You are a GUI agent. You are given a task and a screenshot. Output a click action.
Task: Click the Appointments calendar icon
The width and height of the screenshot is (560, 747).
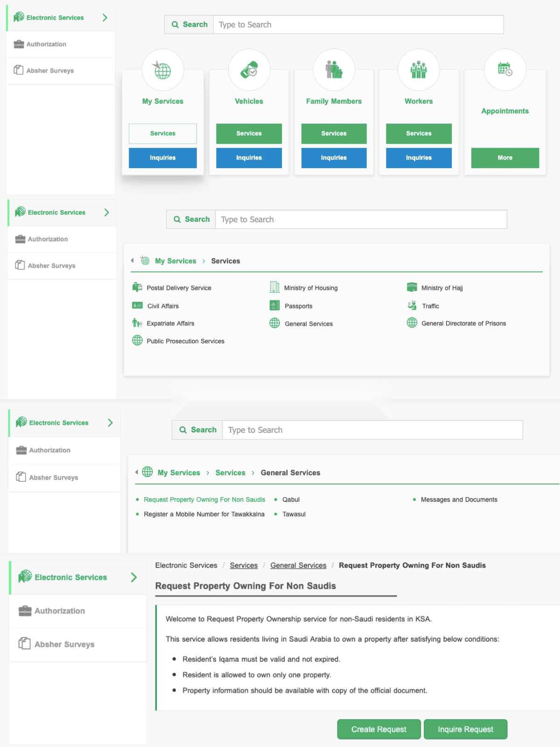pyautogui.click(x=505, y=70)
